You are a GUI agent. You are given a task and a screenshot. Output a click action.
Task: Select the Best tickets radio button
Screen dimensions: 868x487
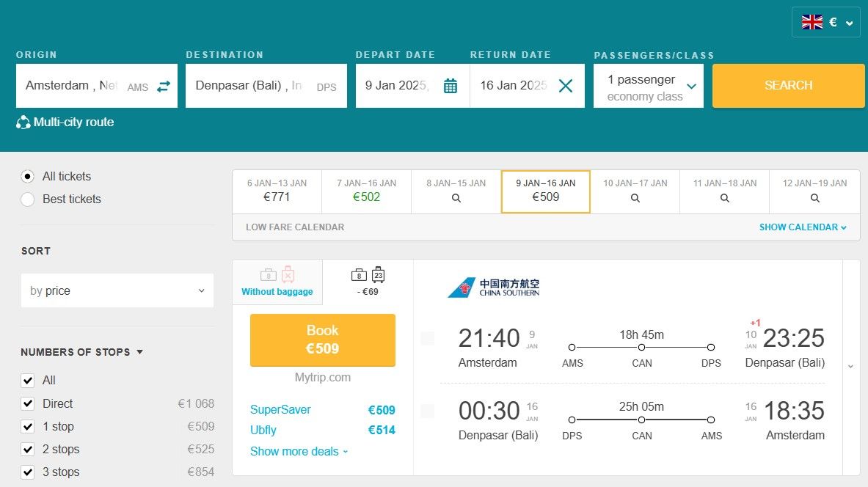28,199
